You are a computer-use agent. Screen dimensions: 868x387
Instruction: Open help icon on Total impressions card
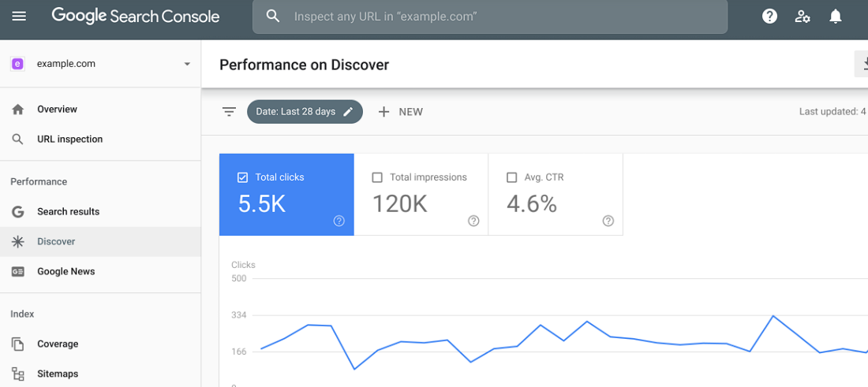point(474,221)
